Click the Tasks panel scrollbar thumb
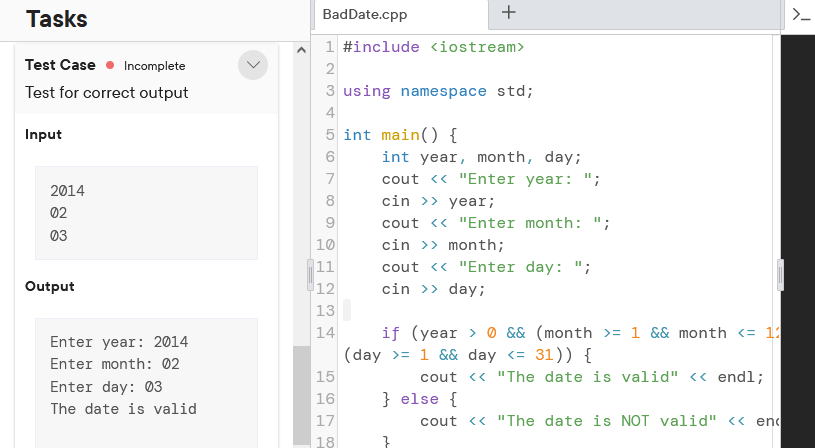 301,395
